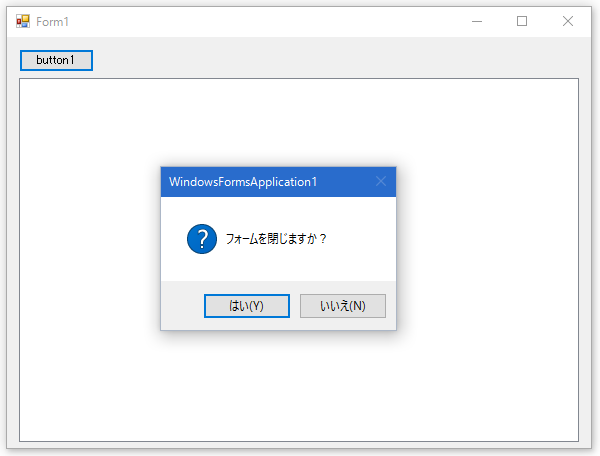The width and height of the screenshot is (600, 456).
Task: Minimize the Form1 window
Action: click(477, 21)
